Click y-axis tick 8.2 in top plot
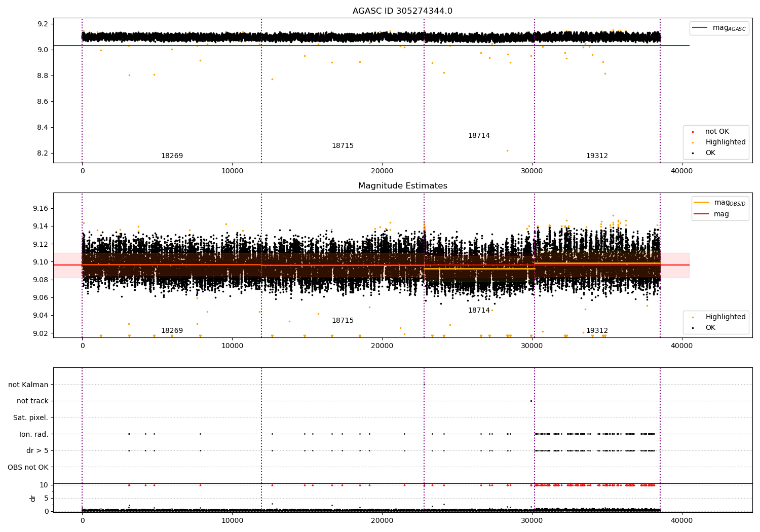Viewport: 760px width, 532px height. pyautogui.click(x=43, y=154)
